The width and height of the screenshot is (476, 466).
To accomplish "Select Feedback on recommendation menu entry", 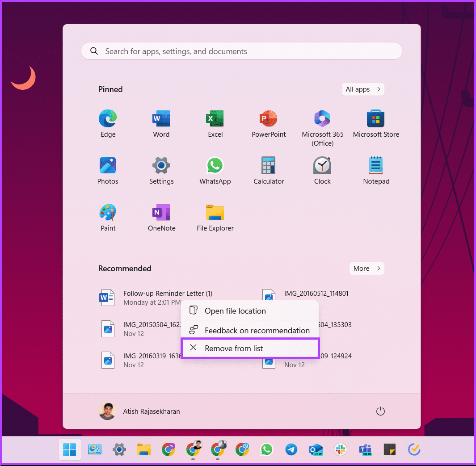I will click(249, 330).
